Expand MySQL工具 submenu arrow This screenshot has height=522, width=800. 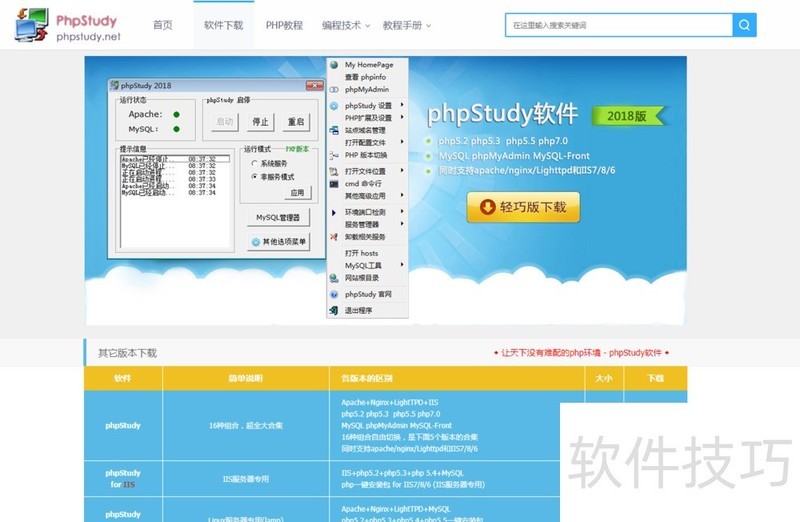pos(402,264)
